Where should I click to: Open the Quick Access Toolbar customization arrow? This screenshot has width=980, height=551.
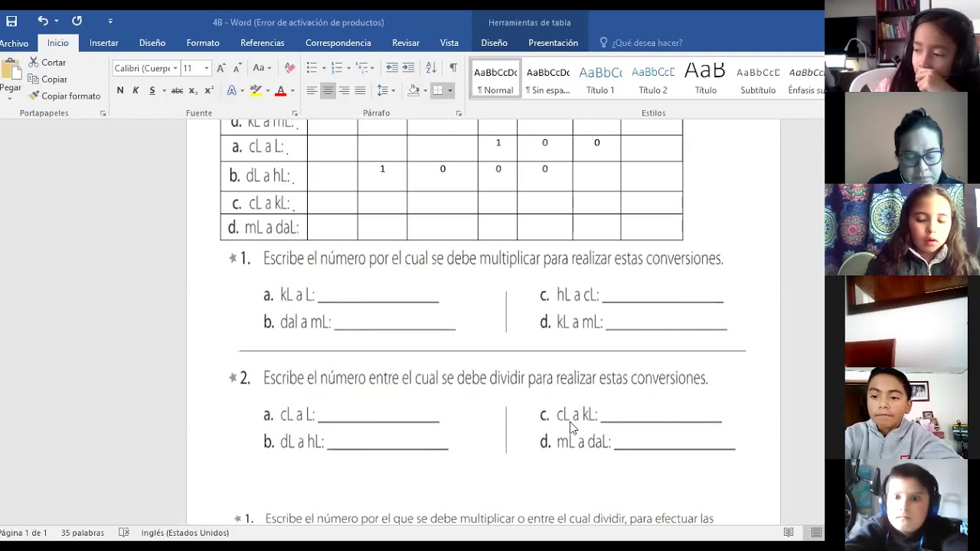coord(110,21)
